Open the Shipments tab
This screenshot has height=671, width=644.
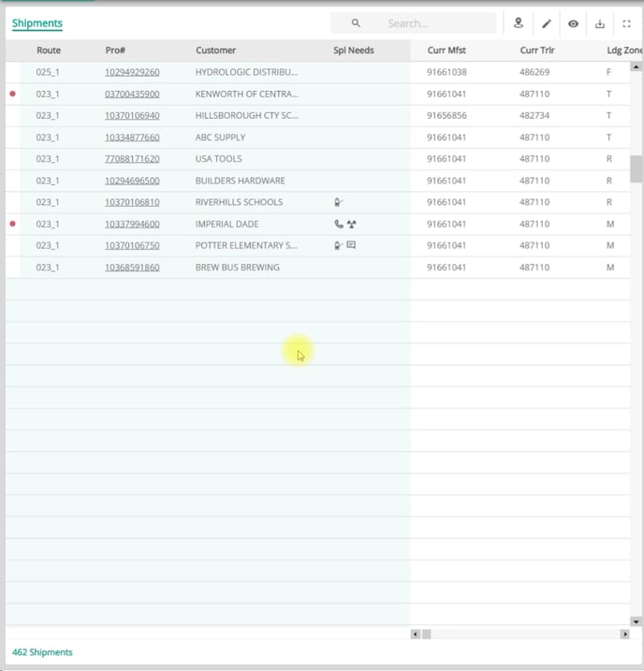pyautogui.click(x=37, y=23)
